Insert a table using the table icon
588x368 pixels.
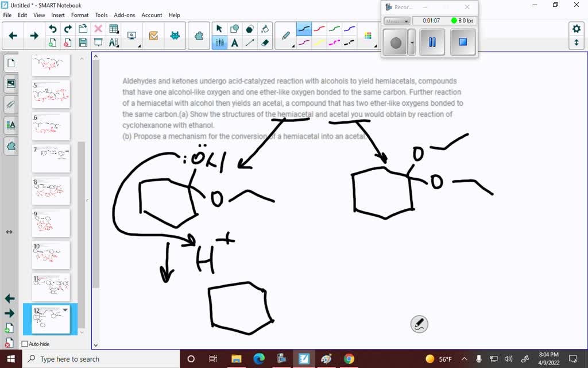point(114,28)
